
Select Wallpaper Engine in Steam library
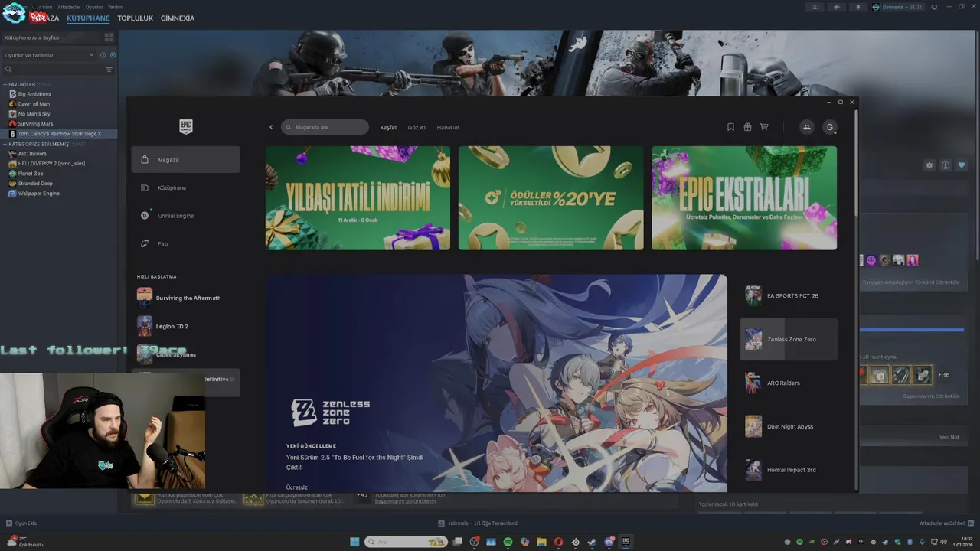[38, 194]
